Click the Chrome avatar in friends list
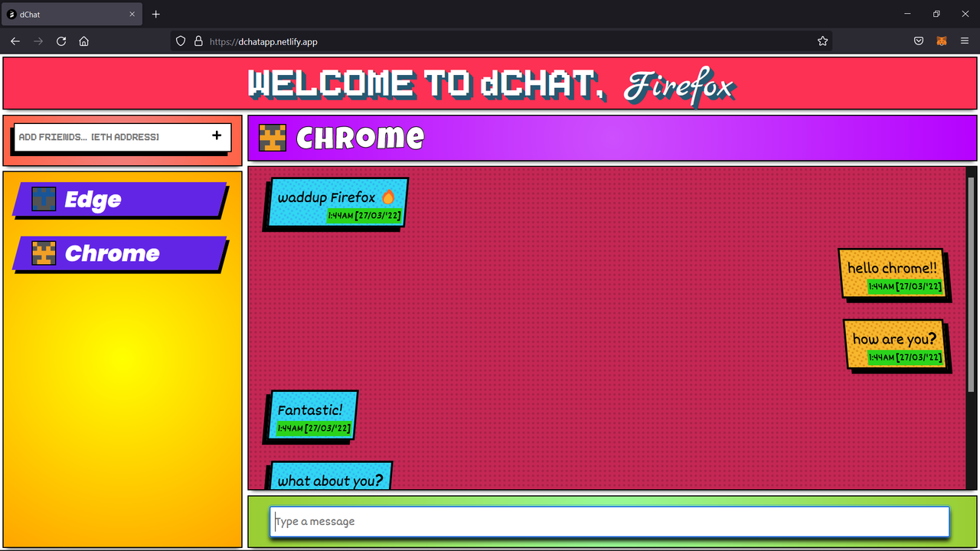Viewport: 980px width, 551px height. click(x=44, y=253)
